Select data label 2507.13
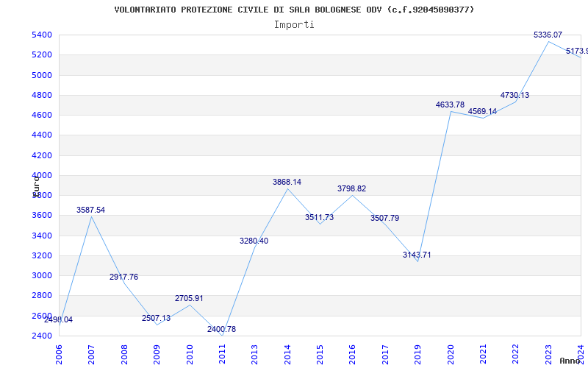This screenshot has height=368, width=588. (x=156, y=318)
